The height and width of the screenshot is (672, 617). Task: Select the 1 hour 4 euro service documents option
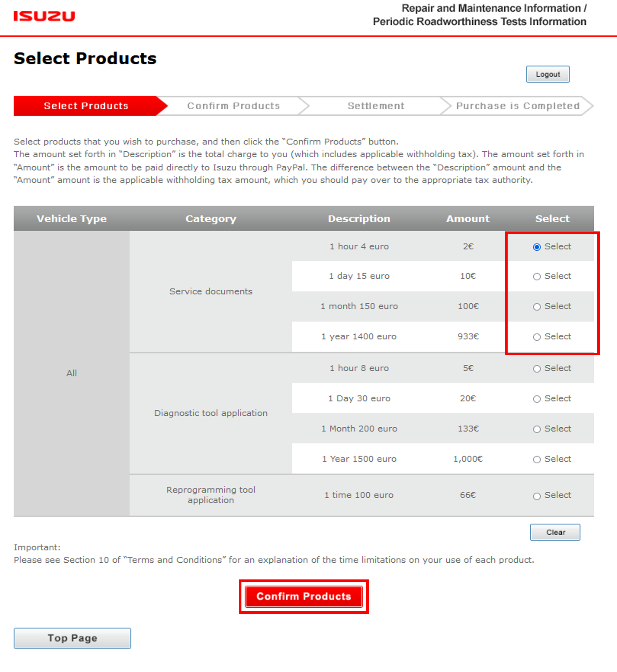pyautogui.click(x=536, y=247)
